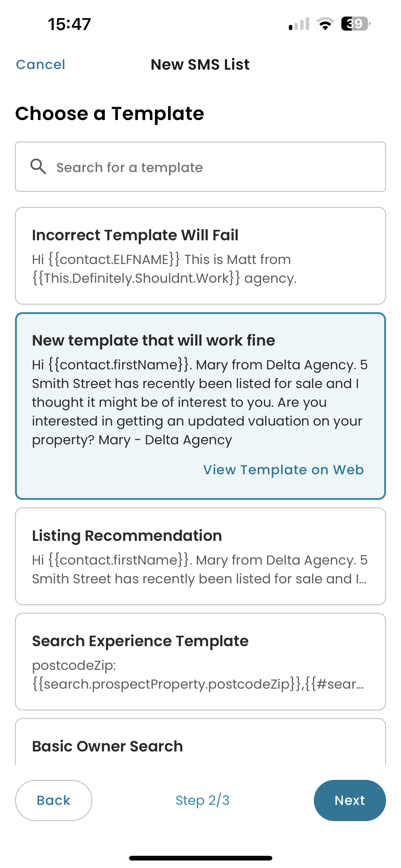The width and height of the screenshot is (401, 868).
Task: Tap the Choose a Template heading
Action: point(109,113)
